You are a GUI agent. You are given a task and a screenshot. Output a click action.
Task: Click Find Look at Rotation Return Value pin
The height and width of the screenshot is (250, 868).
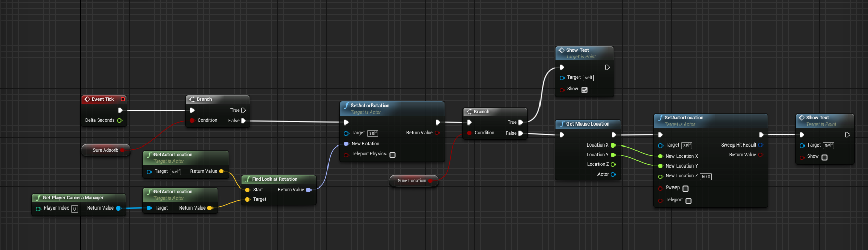308,190
